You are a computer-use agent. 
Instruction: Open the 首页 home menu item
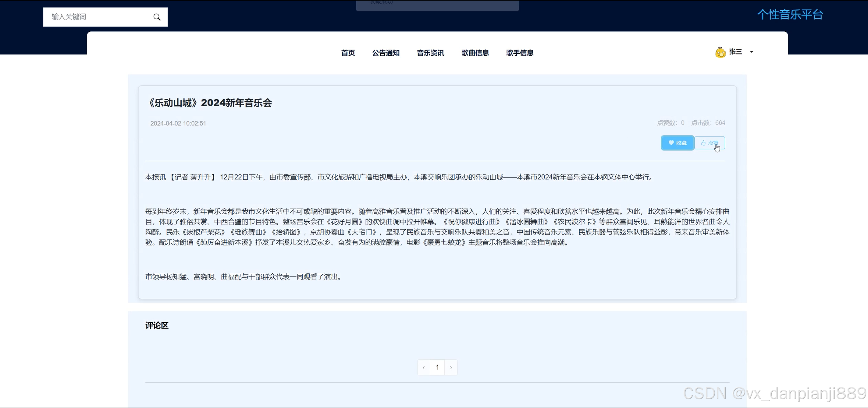pyautogui.click(x=348, y=53)
